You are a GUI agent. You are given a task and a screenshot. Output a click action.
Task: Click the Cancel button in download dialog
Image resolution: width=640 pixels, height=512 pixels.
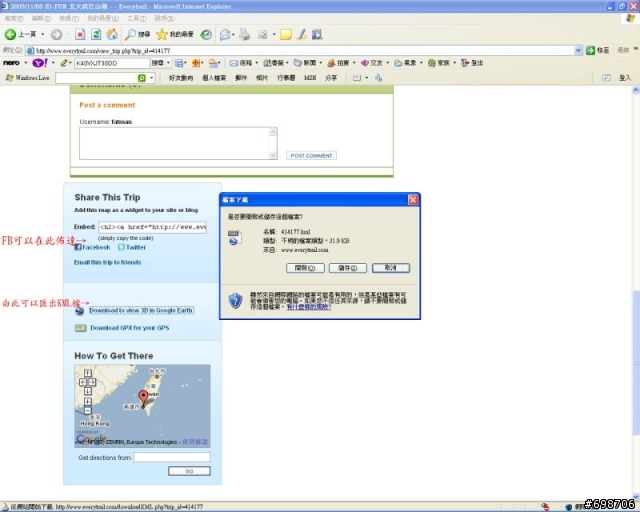391,268
